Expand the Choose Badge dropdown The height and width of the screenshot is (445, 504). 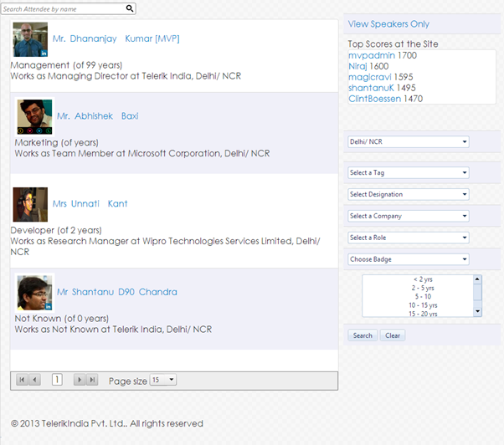(x=408, y=259)
